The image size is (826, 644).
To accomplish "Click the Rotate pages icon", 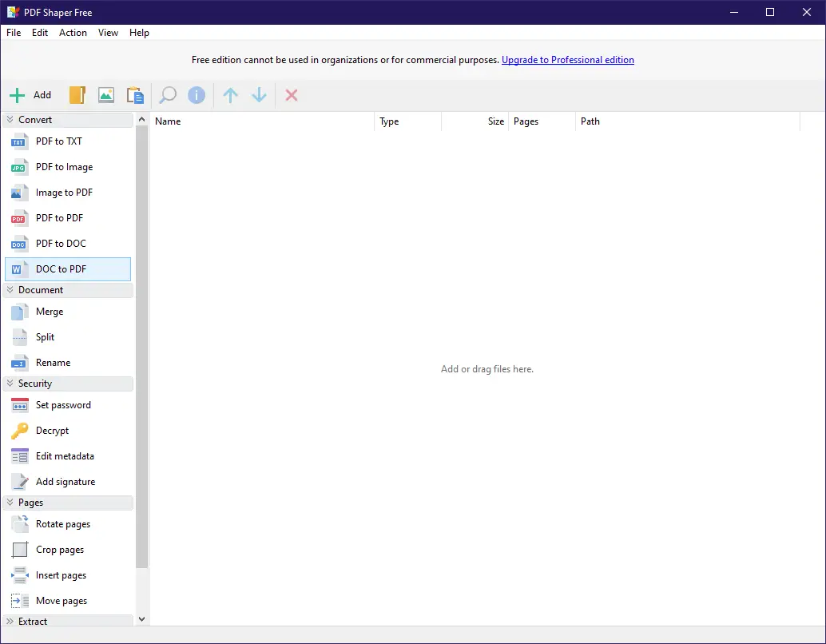I will click(x=19, y=524).
